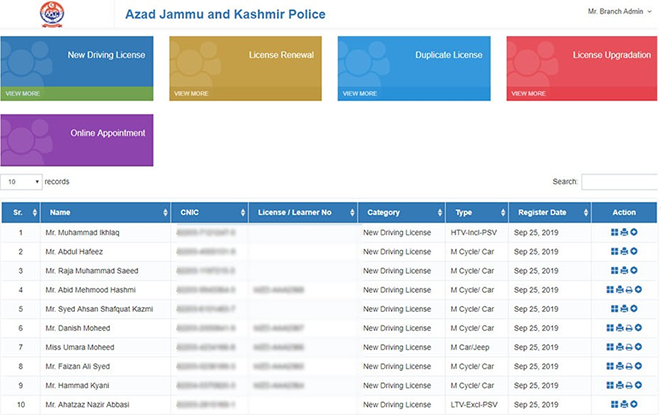Viewport: 661px width, 415px height.
Task: Click the solid printer icon in Mr. Abid Mehmood Hashmi row
Action: [620, 290]
